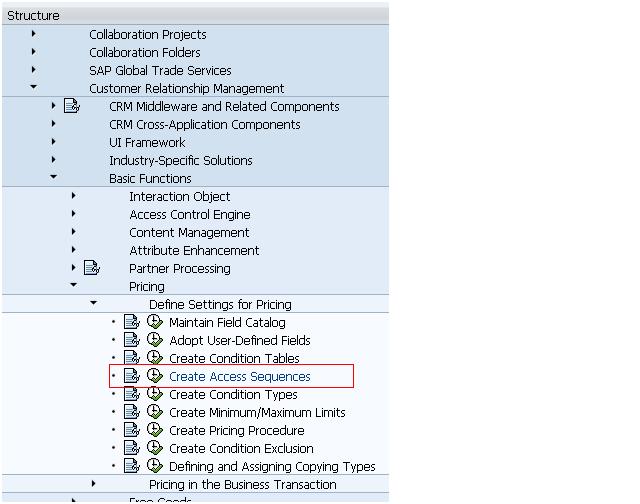Select the Create Condition Types entry
640x504 pixels.
click(233, 395)
